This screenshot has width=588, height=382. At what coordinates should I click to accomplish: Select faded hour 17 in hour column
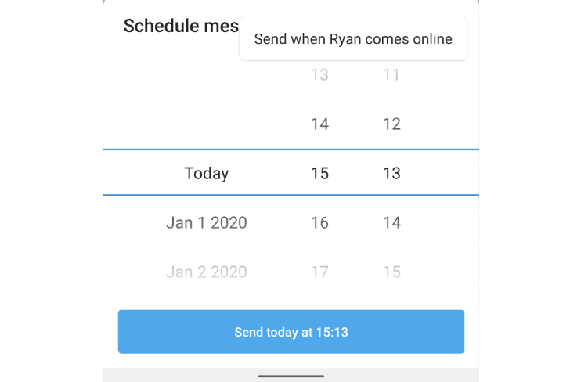pos(319,272)
